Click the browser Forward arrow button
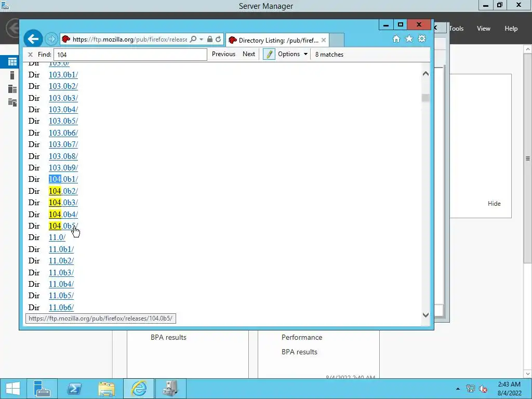The height and width of the screenshot is (399, 532). click(x=51, y=39)
